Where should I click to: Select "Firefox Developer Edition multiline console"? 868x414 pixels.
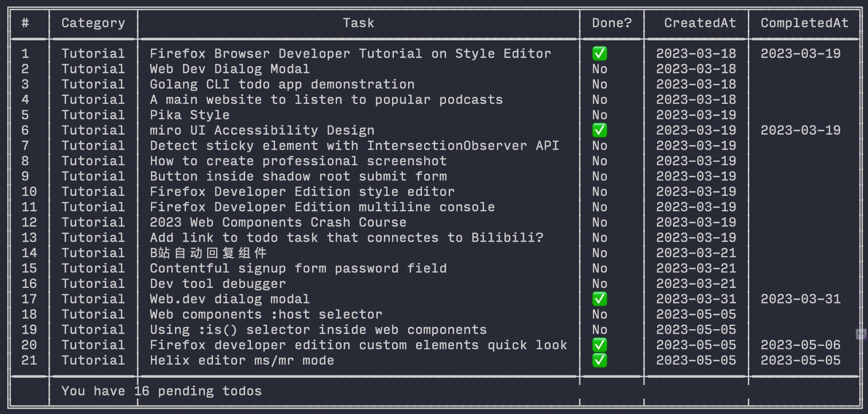[322, 207]
